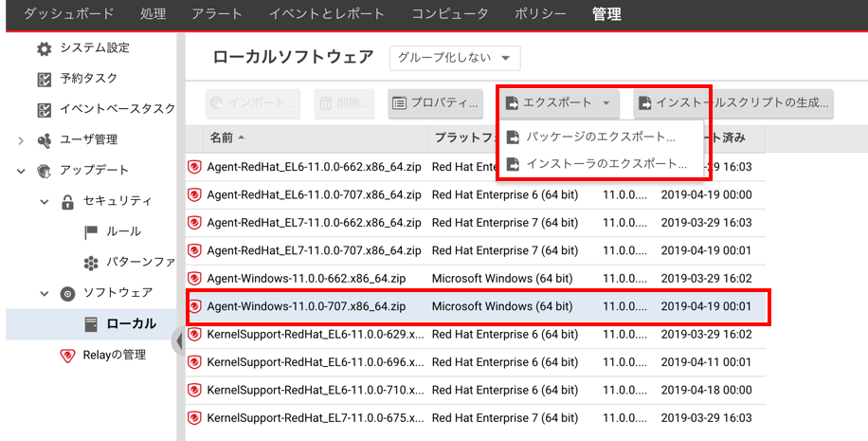Click the インストールスクリプトの生成 icon
Image resolution: width=868 pixels, height=441 pixels.
click(644, 103)
